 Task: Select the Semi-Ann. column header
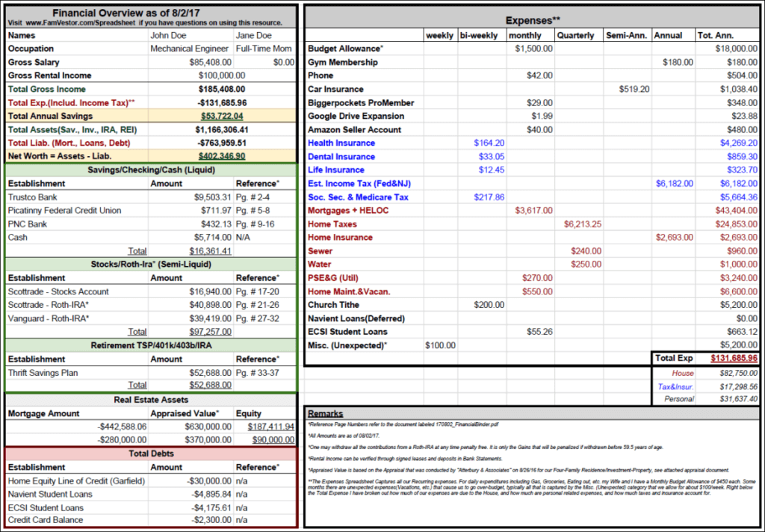pos(627,36)
